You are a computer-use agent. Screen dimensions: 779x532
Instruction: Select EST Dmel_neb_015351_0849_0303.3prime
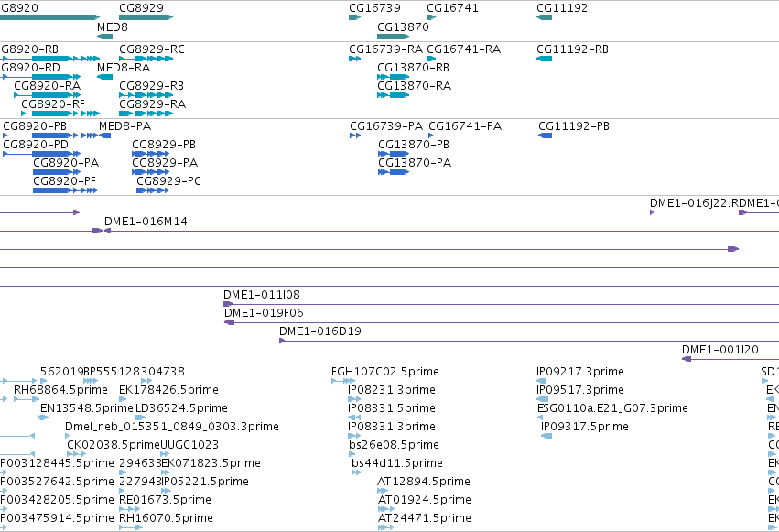[x=172, y=427]
